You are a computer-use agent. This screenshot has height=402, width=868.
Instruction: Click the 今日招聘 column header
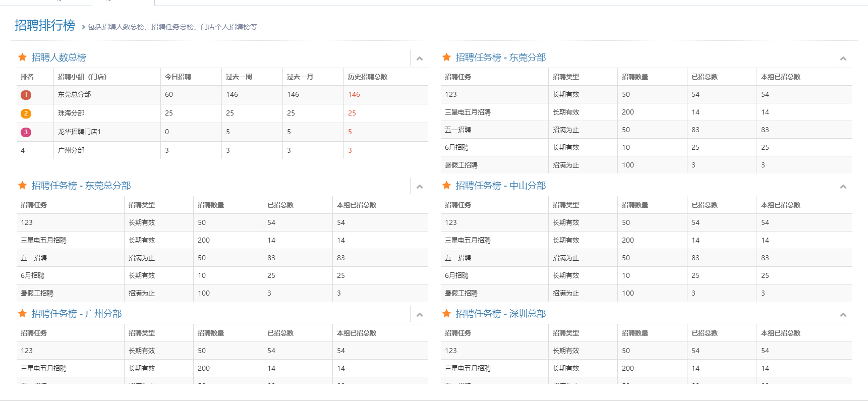pos(178,77)
